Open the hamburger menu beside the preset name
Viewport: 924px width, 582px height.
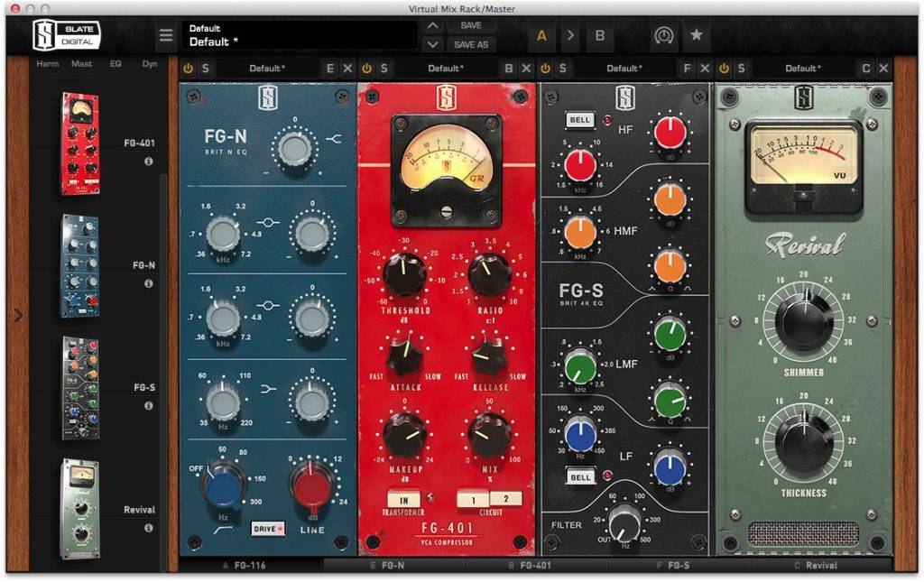click(165, 36)
